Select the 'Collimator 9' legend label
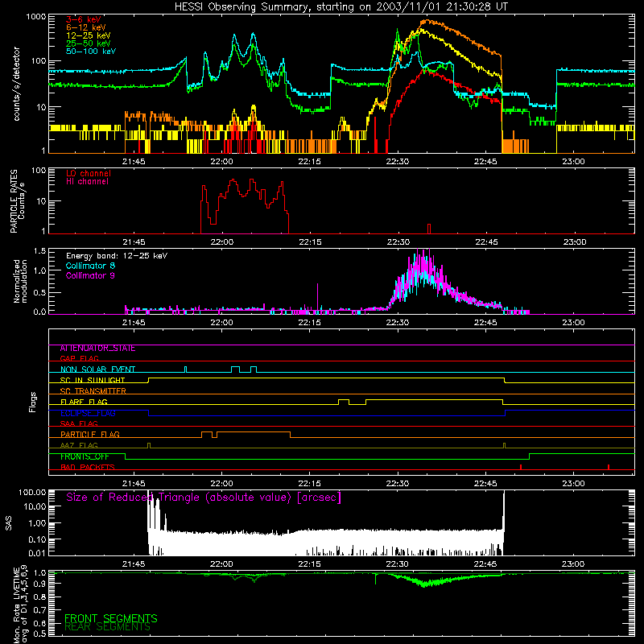This screenshot has width=644, height=644. pos(90,275)
